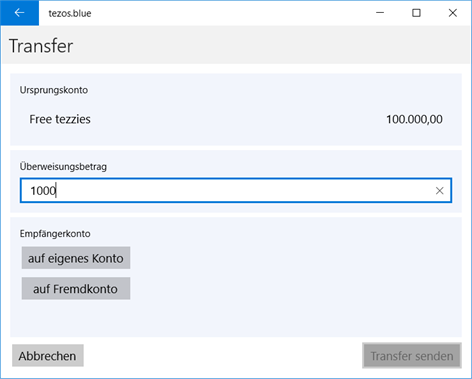The height and width of the screenshot is (379, 472).
Task: Click the Überweisungsbetrag field label
Action: coord(63,166)
